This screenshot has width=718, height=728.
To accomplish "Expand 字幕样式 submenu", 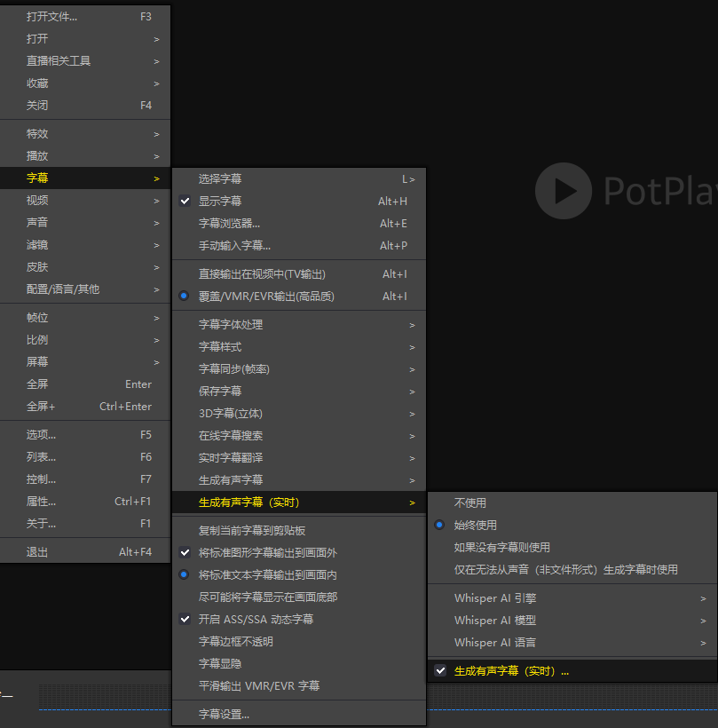I will click(x=299, y=347).
